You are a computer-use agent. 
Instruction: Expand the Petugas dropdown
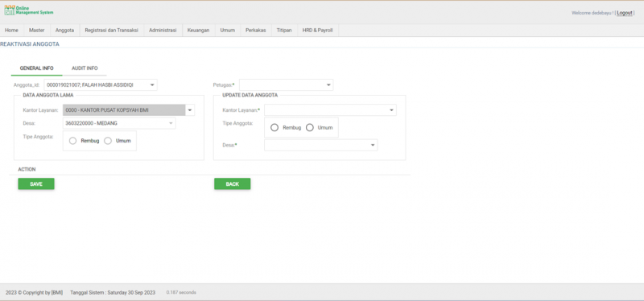point(287,85)
